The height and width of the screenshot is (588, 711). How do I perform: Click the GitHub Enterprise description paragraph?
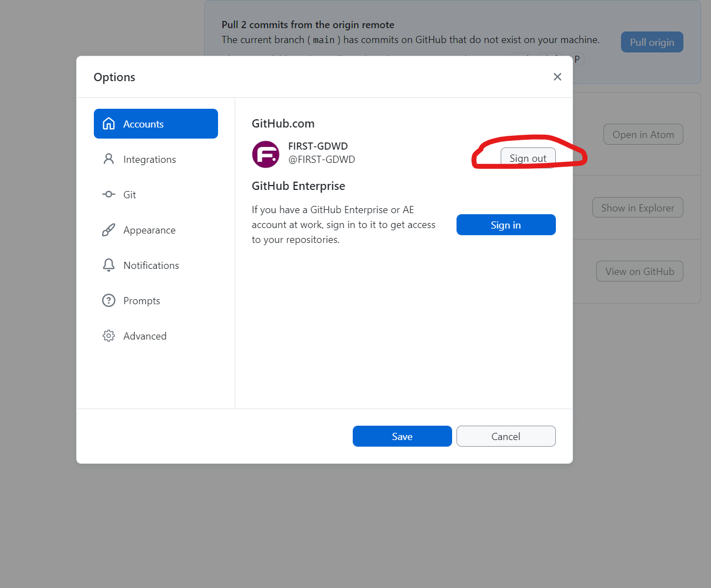[x=343, y=225]
